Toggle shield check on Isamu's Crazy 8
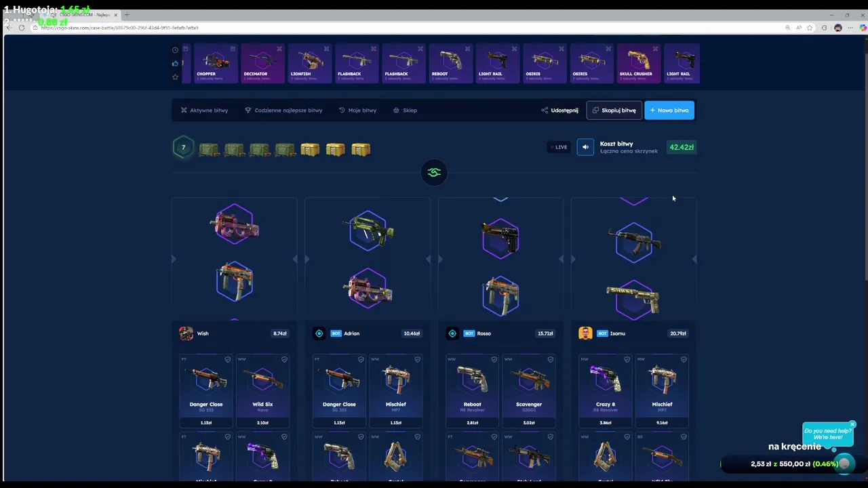 (627, 359)
